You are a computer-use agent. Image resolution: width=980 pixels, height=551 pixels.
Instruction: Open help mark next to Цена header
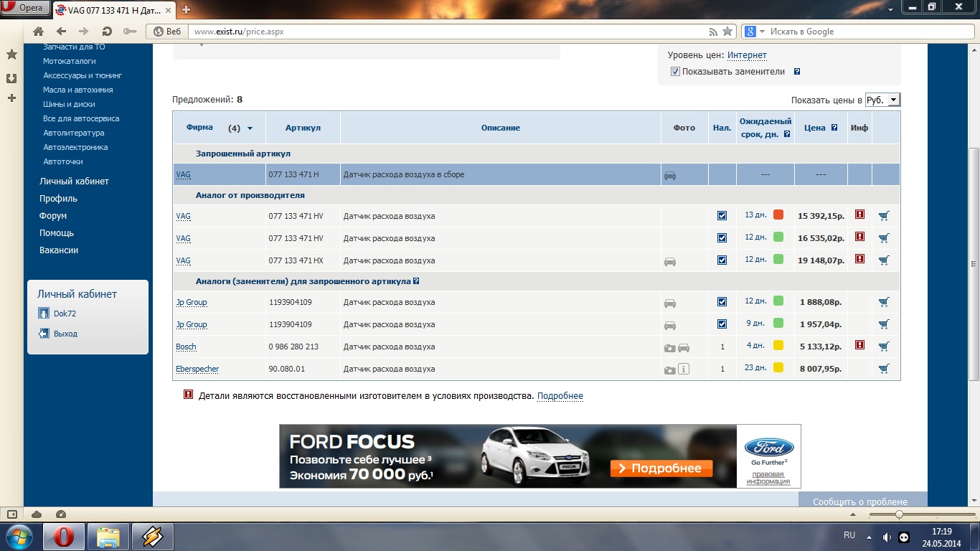point(834,128)
